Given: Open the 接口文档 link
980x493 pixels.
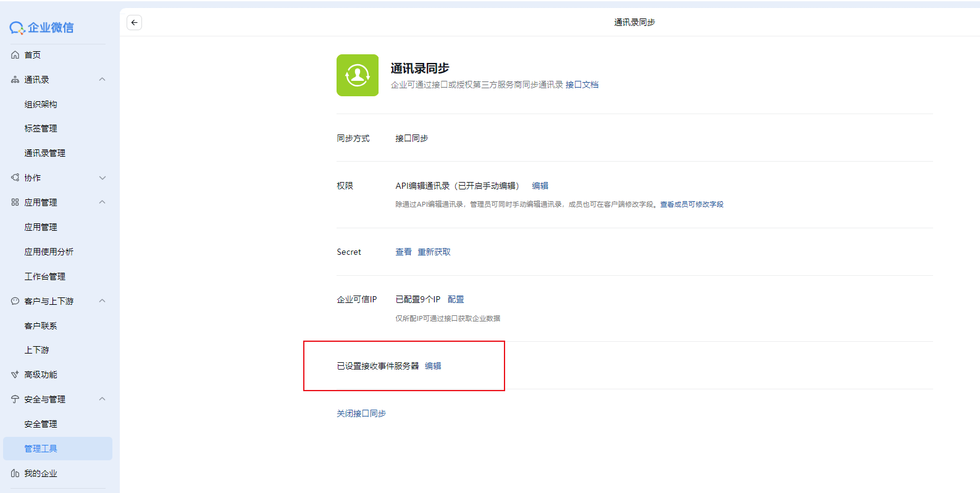Looking at the screenshot, I should (x=582, y=85).
